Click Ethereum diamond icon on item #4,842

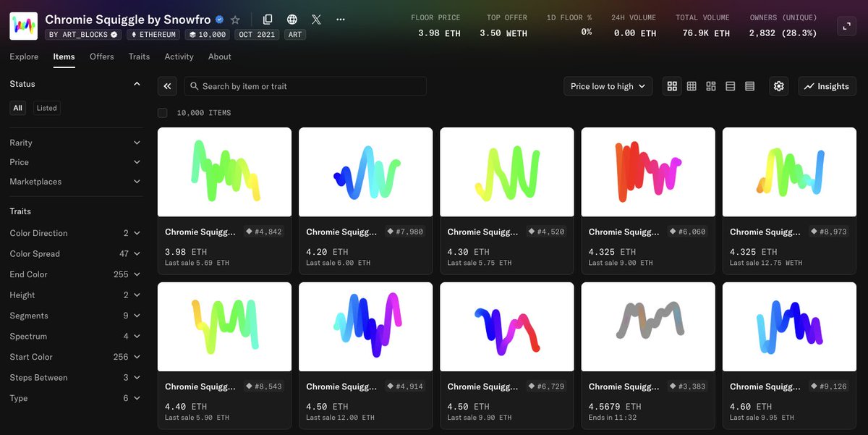point(250,232)
